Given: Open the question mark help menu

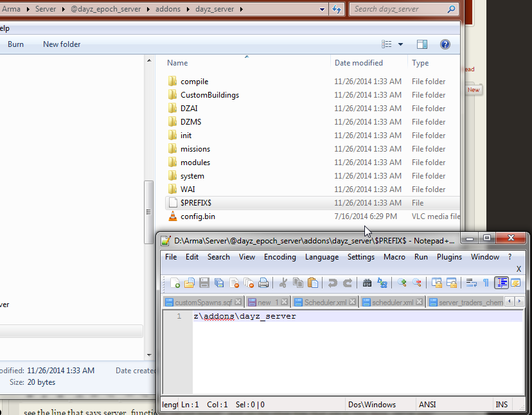Looking at the screenshot, I should (510, 257).
